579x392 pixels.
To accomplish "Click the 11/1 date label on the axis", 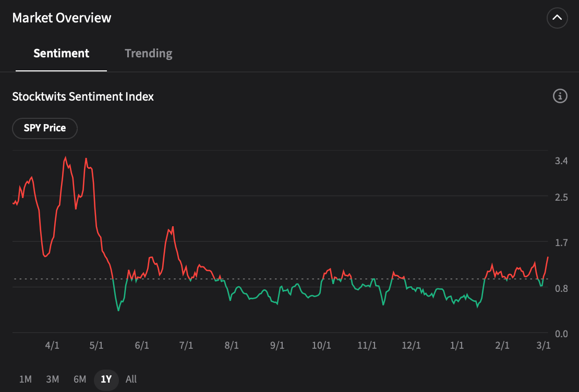I will click(x=367, y=345).
